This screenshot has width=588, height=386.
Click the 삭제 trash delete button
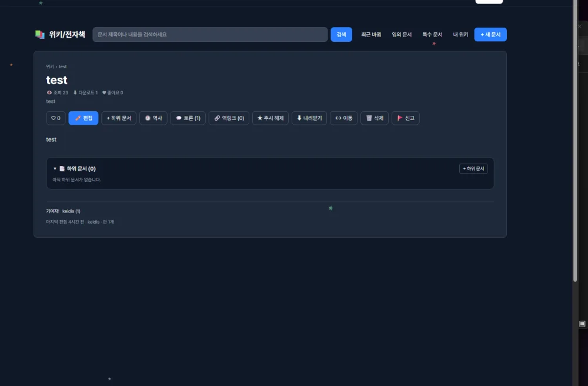(x=375, y=118)
